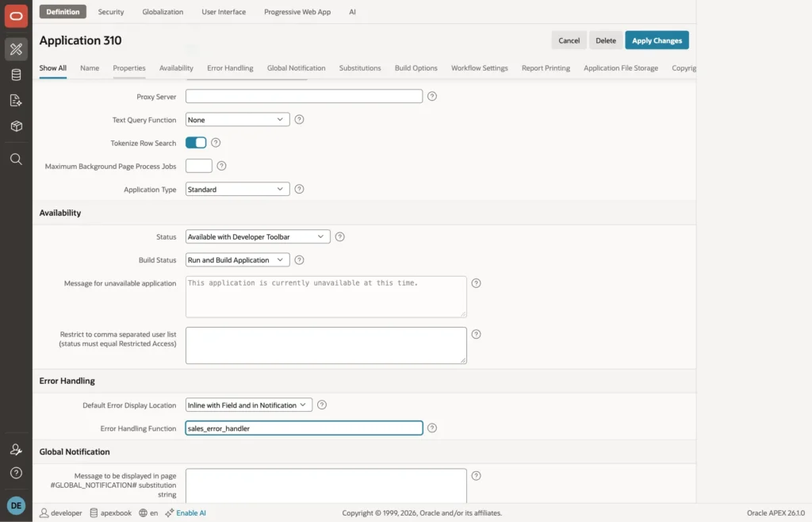Image resolution: width=812 pixels, height=522 pixels.
Task: Select Availability section tab
Action: point(176,68)
